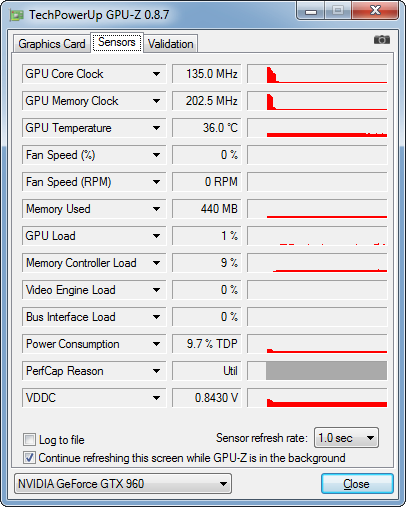
Task: Click the GPU Core Clock history graph
Action: point(317,74)
